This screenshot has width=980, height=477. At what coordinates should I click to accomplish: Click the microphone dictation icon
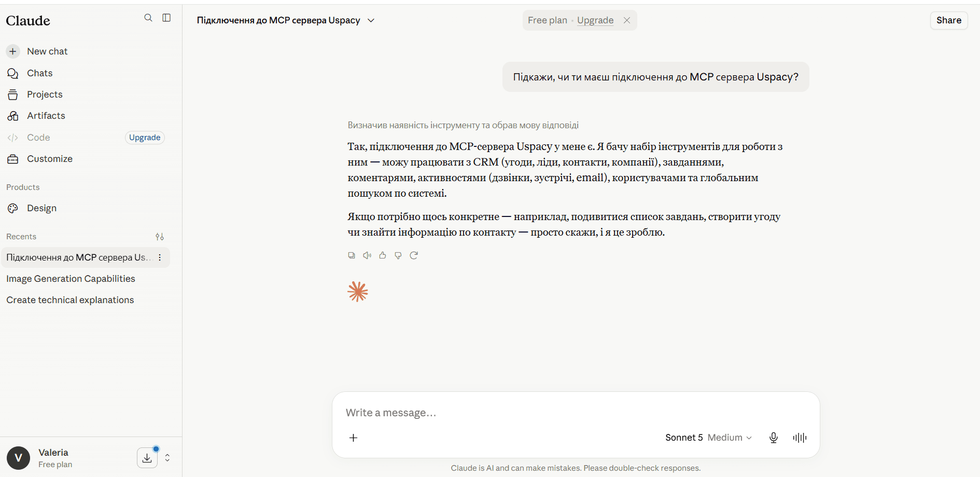click(x=774, y=438)
